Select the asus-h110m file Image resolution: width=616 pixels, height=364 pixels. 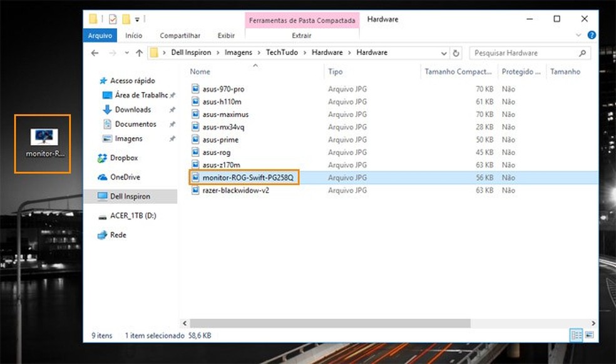coord(222,102)
